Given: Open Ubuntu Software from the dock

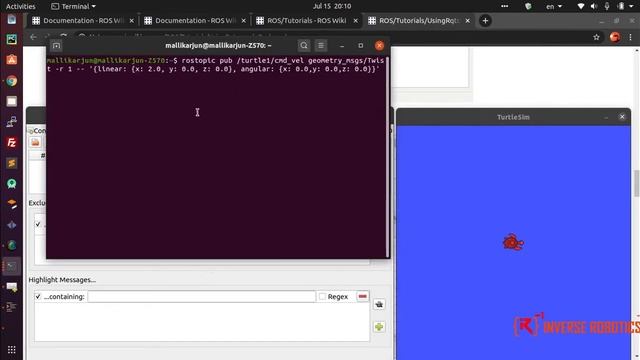Looking at the screenshot, I should pyautogui.click(x=11, y=60).
